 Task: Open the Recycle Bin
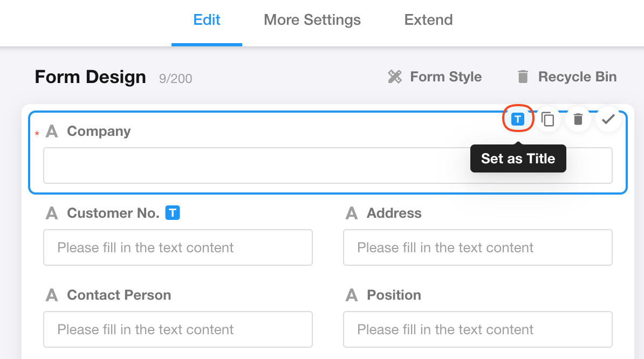tap(577, 77)
